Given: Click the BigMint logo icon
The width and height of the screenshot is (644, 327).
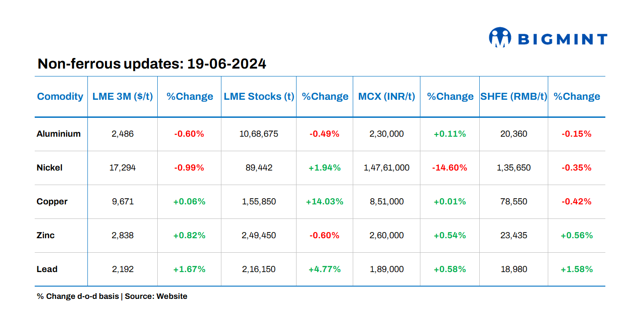Looking at the screenshot, I should point(500,38).
